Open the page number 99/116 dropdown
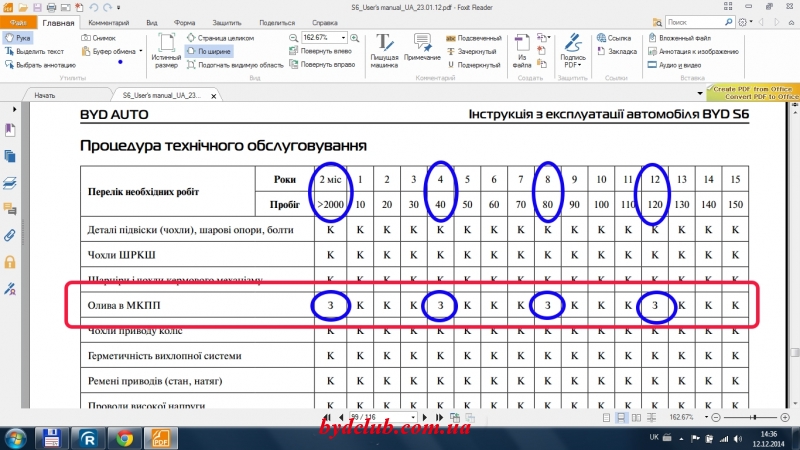Viewport: 800px width, 450px height. tap(413, 417)
